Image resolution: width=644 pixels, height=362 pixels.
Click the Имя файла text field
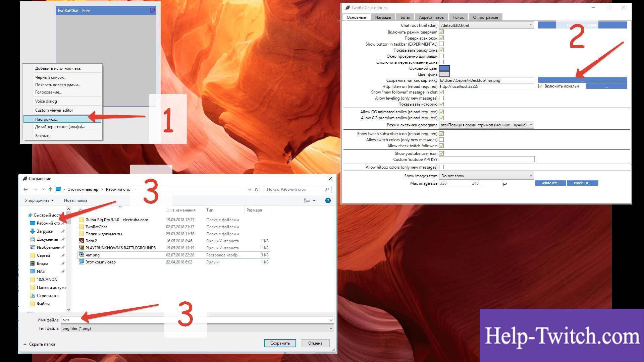pos(195,320)
